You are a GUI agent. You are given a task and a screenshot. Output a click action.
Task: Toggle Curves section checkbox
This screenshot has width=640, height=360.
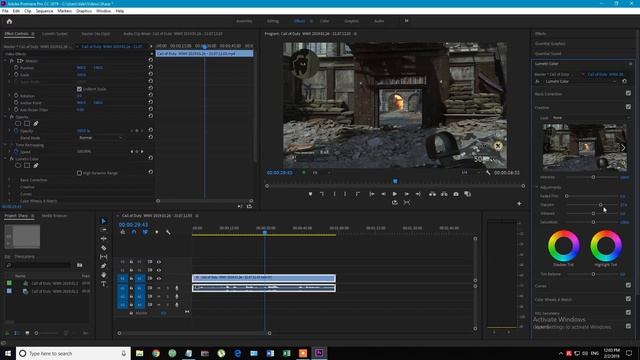pos(628,285)
